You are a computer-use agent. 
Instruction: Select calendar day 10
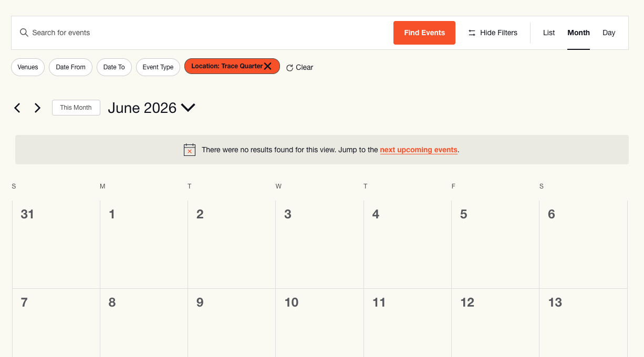[292, 302]
